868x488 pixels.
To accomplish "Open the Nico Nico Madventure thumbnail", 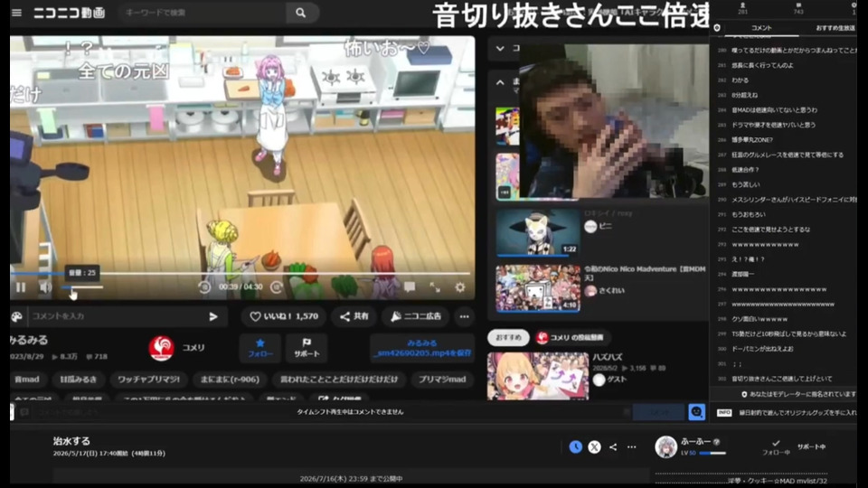I will point(537,288).
